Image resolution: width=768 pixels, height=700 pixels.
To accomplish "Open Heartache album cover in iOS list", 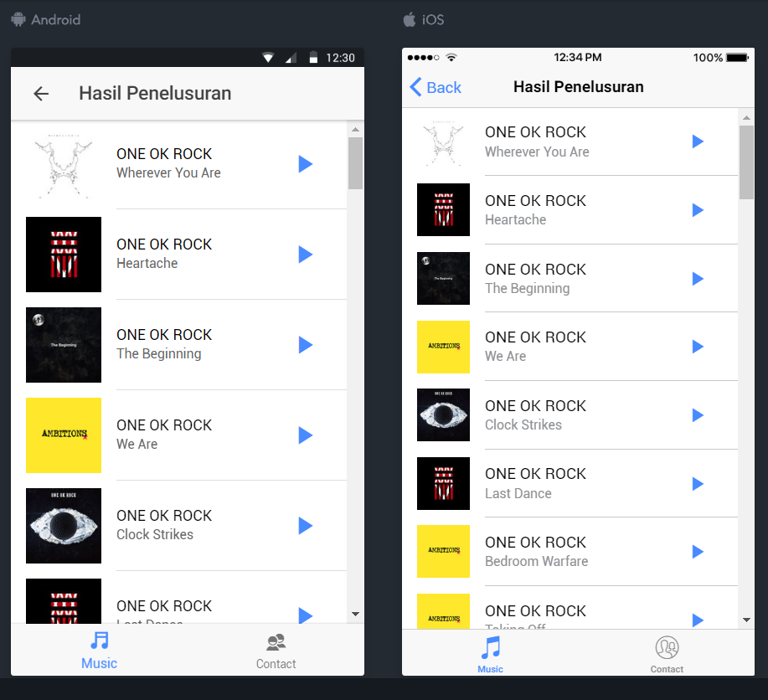I will 443,209.
